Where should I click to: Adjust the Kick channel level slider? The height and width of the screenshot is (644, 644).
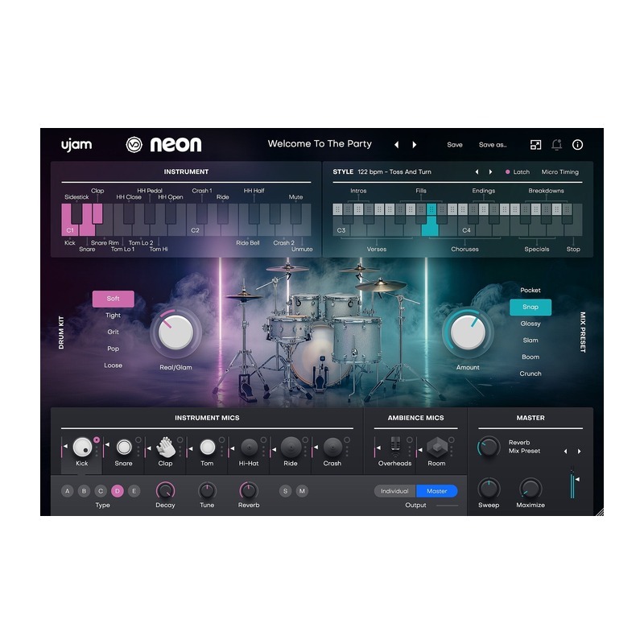63,448
